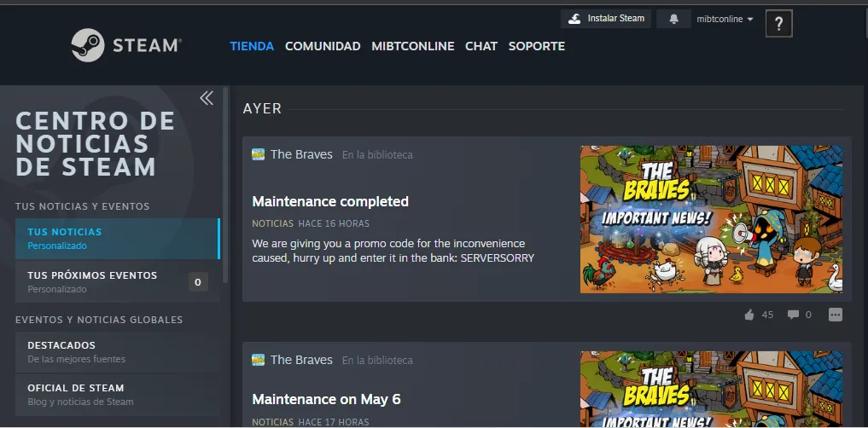Click the Instalar Steam button

tap(606, 19)
